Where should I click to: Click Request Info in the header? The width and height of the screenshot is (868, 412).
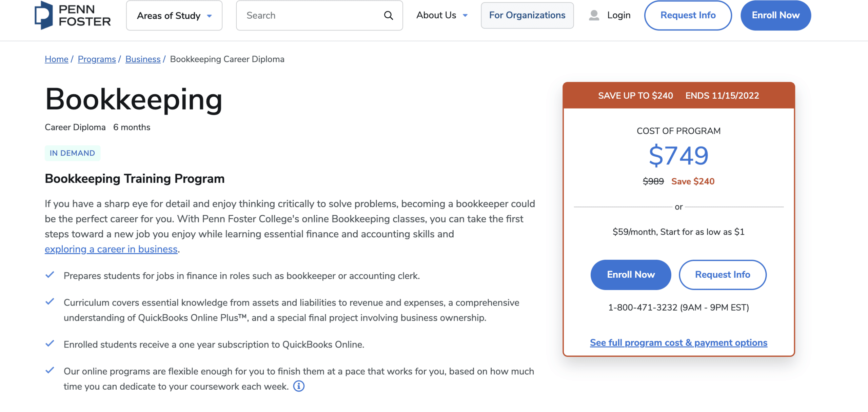tap(688, 15)
